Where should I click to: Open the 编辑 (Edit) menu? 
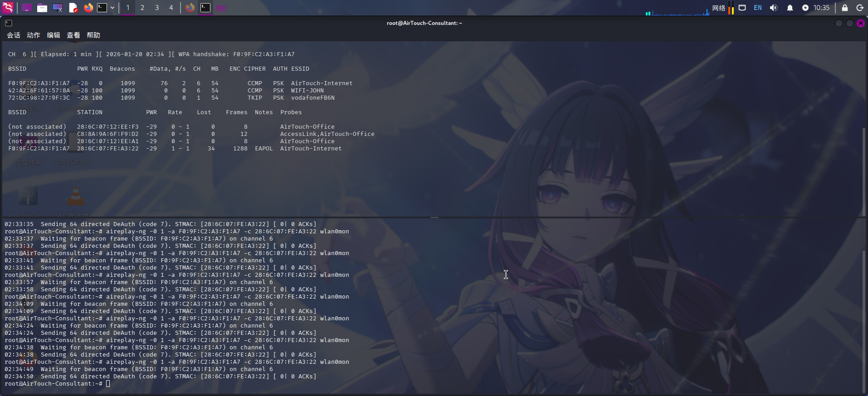pos(54,35)
